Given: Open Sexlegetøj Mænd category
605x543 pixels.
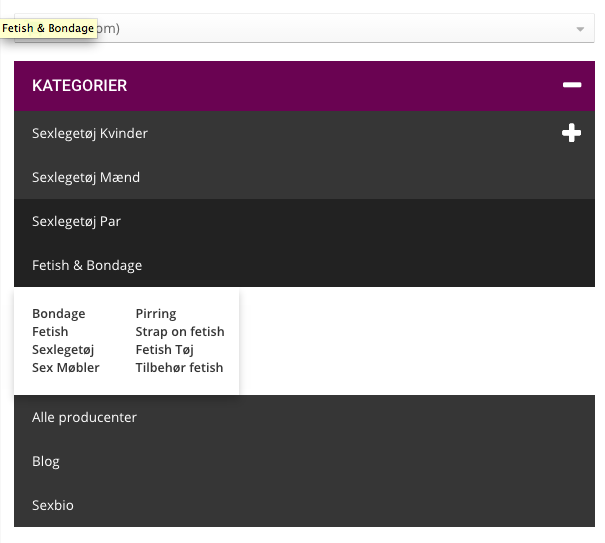Looking at the screenshot, I should [x=86, y=177].
